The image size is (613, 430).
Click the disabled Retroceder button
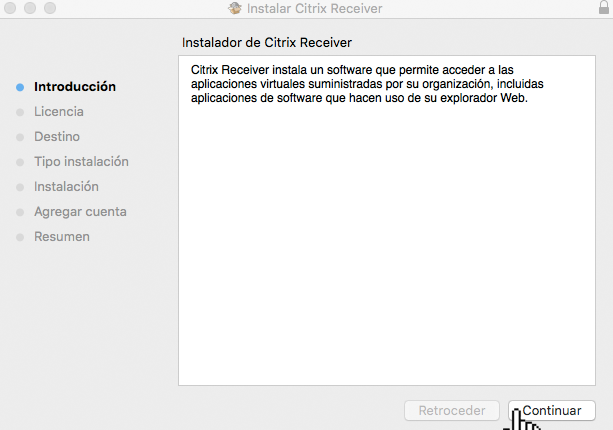[x=452, y=410]
